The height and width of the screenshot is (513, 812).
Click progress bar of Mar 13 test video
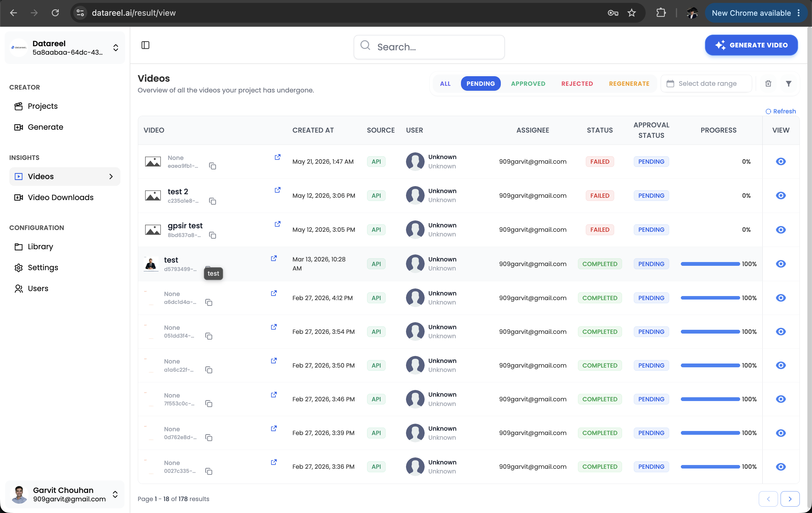click(710, 264)
